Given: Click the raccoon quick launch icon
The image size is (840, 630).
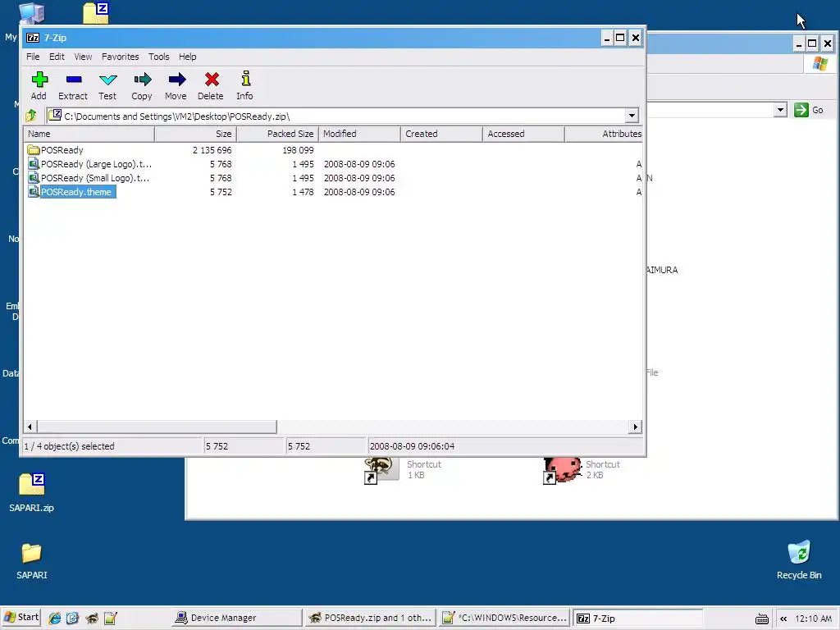Looking at the screenshot, I should coord(92,619).
